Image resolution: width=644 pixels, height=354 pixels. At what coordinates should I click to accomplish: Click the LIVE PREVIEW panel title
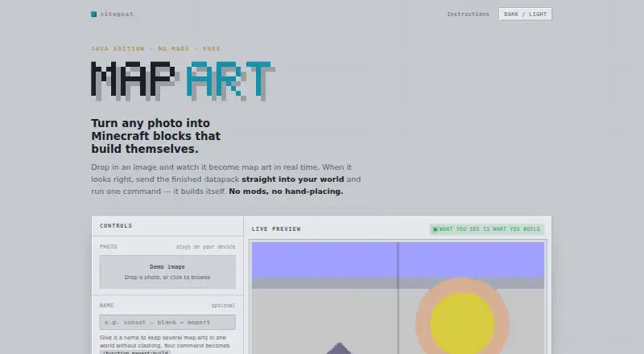276,229
